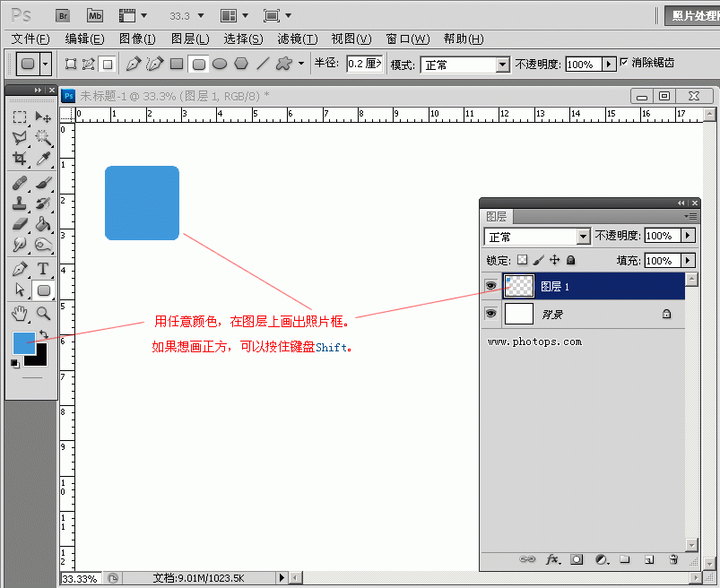Choose Line shape in options bar
Screen dimensions: 720x588
(x=263, y=64)
